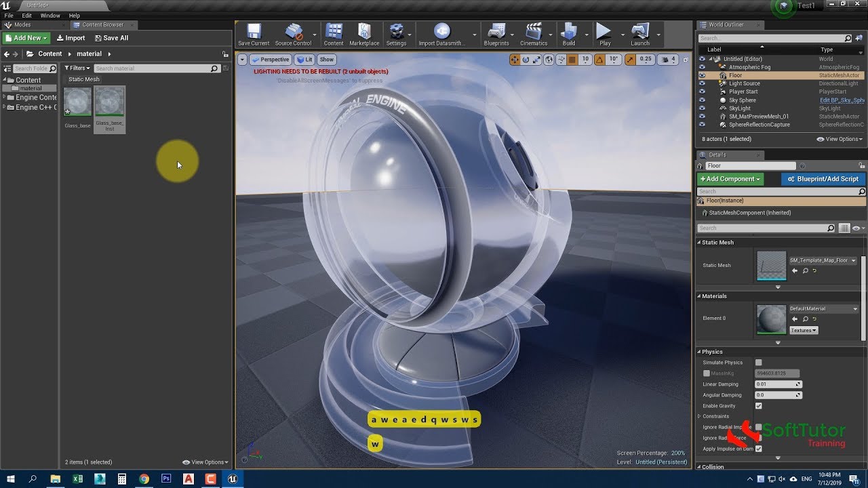Click the Content Browser back arrow

tap(6, 54)
